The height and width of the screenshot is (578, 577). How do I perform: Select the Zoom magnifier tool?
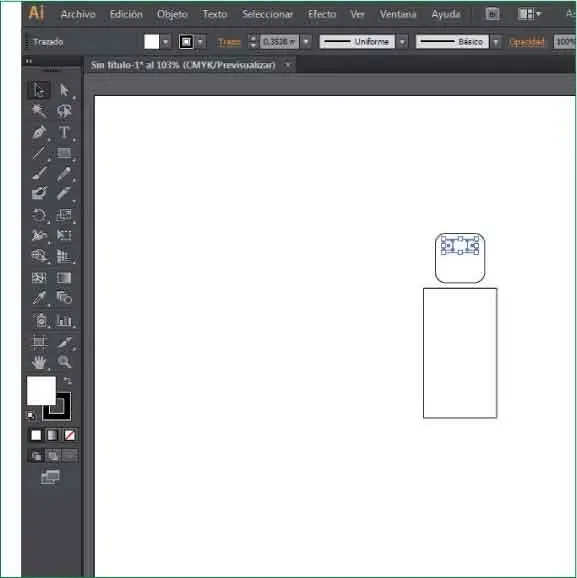point(64,362)
